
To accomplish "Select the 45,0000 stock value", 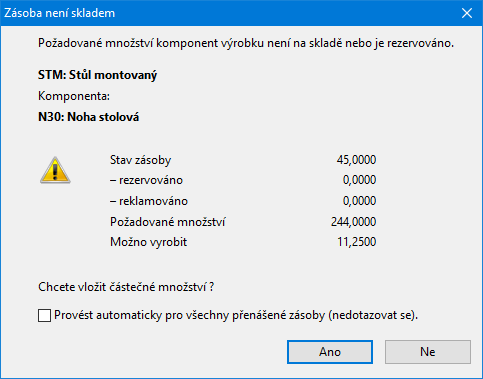I will pyautogui.click(x=356, y=160).
